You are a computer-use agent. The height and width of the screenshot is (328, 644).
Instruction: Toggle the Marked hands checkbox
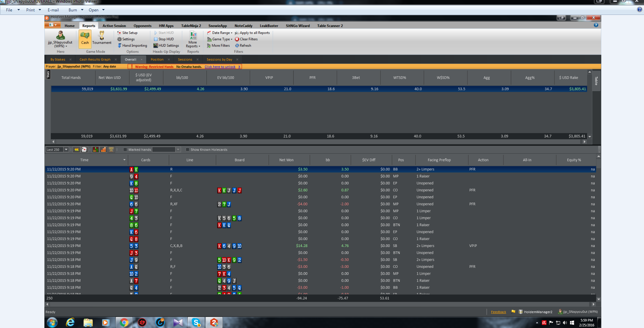125,150
